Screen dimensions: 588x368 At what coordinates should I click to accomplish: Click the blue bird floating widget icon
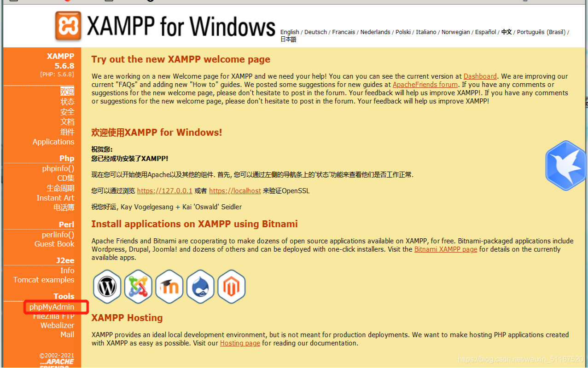[x=566, y=166]
